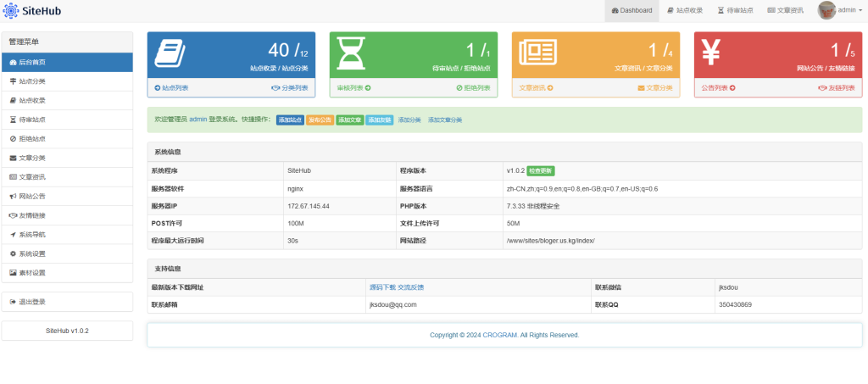Click the 系统信息 panel heading

[x=167, y=152]
